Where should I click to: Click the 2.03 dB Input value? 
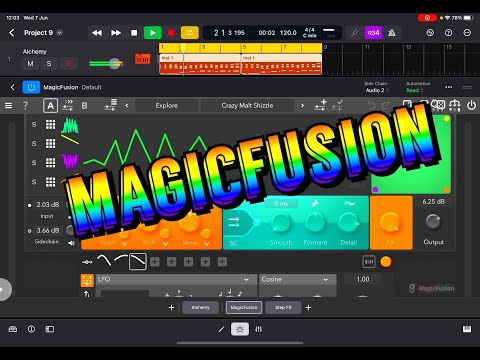click(48, 205)
